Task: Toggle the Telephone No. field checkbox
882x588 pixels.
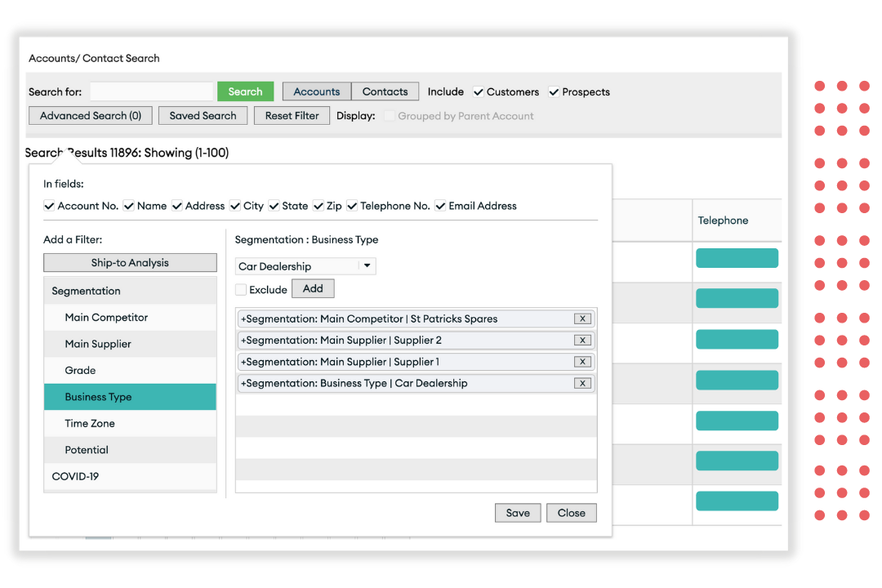Action: (352, 206)
